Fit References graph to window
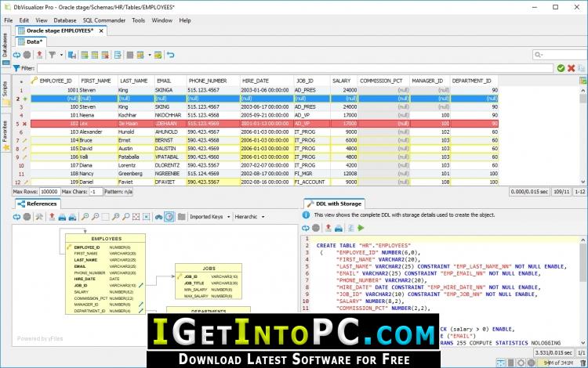588x368 pixels. [136, 217]
